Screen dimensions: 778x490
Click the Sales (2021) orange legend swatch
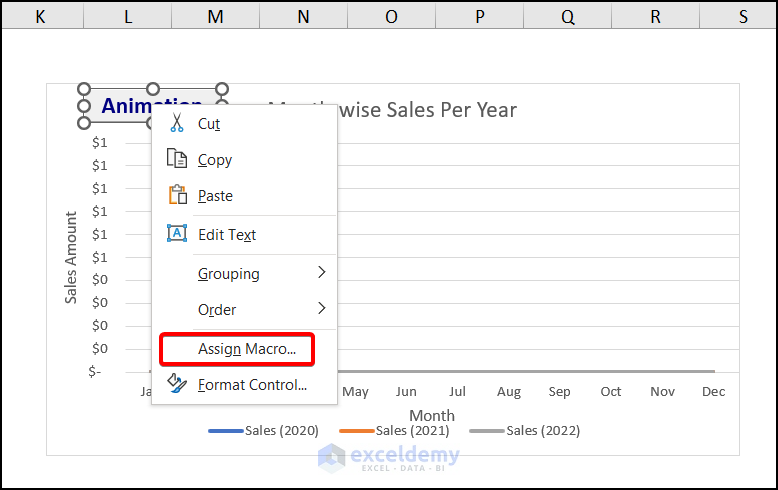pos(356,431)
